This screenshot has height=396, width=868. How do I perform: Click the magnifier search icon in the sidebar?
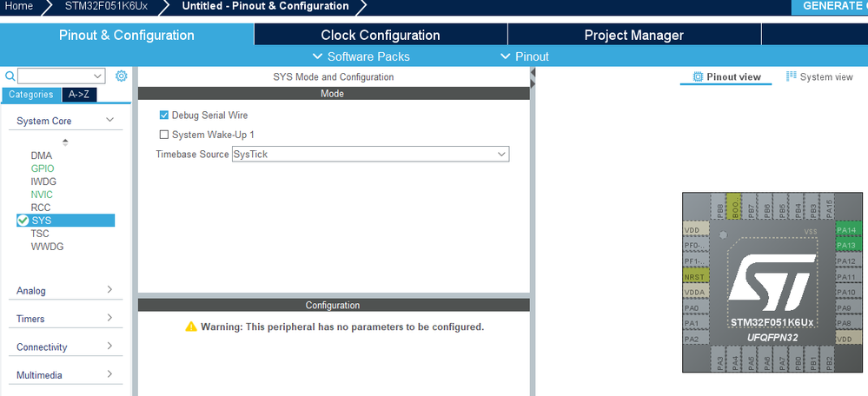coord(10,76)
